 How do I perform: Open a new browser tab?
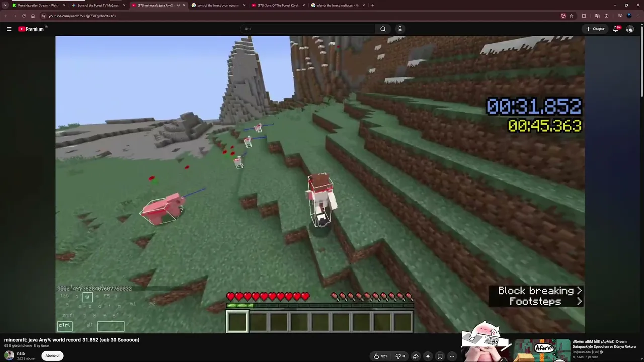(x=372, y=5)
